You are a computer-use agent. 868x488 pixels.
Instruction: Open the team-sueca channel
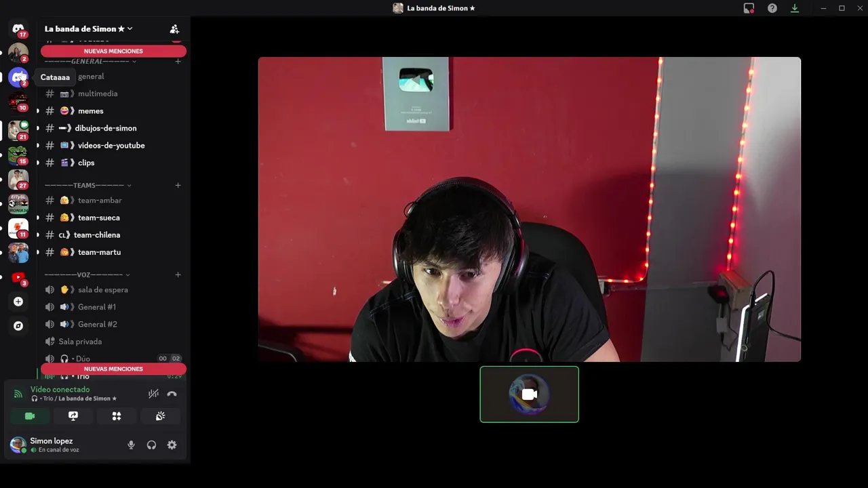pyautogui.click(x=113, y=218)
